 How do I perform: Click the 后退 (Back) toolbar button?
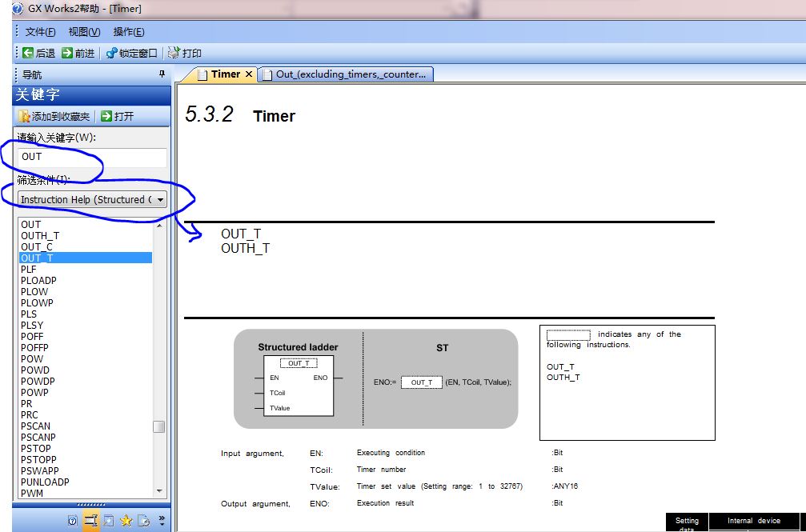coord(38,53)
